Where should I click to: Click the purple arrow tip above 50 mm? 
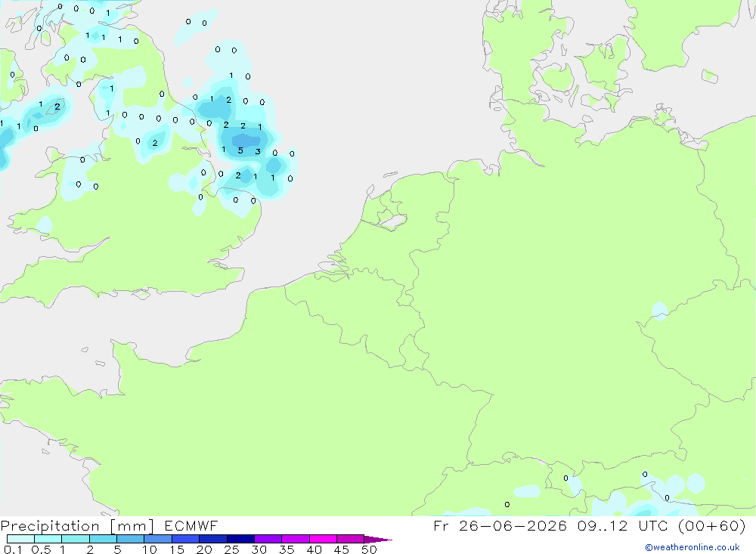pos(378,539)
